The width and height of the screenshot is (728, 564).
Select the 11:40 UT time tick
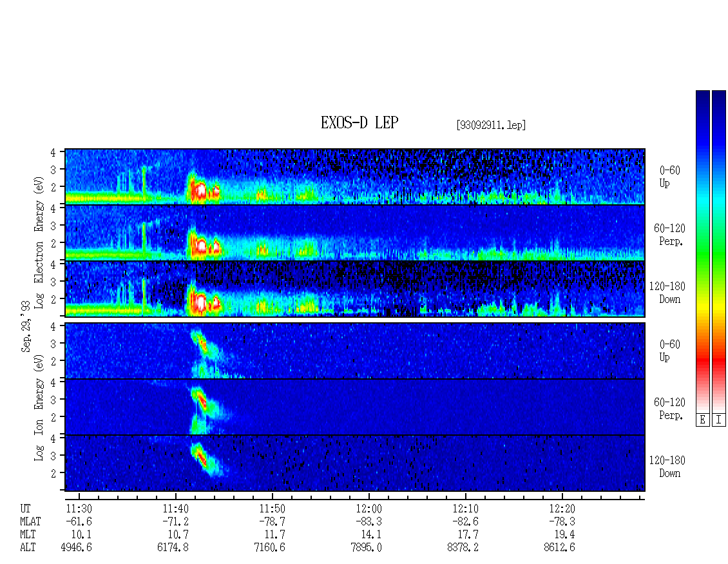click(x=175, y=509)
